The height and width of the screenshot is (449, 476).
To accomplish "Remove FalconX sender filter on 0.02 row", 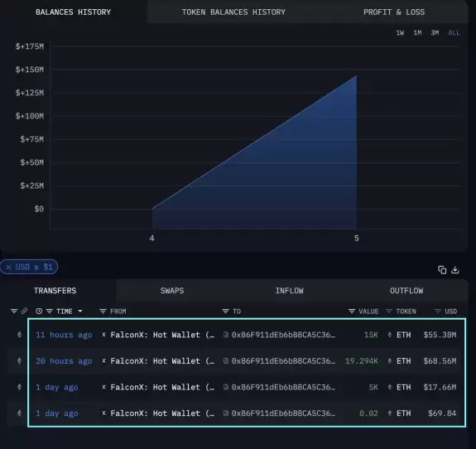I will [103, 413].
